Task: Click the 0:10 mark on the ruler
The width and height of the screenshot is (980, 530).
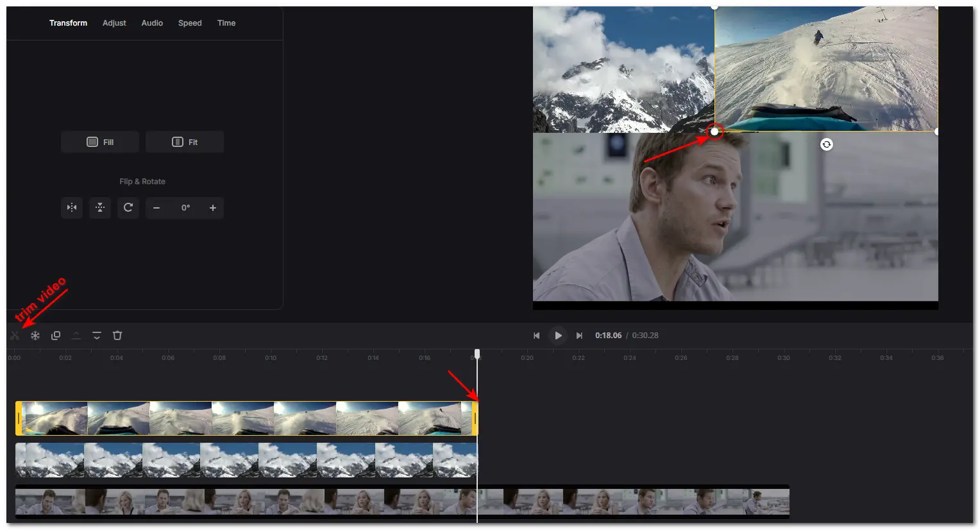Action: point(271,358)
